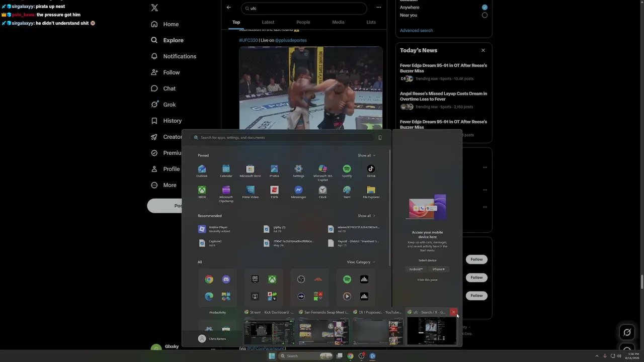Viewport: 644px width, 362px height.
Task: Click the Advanced search link
Action: pos(416,31)
